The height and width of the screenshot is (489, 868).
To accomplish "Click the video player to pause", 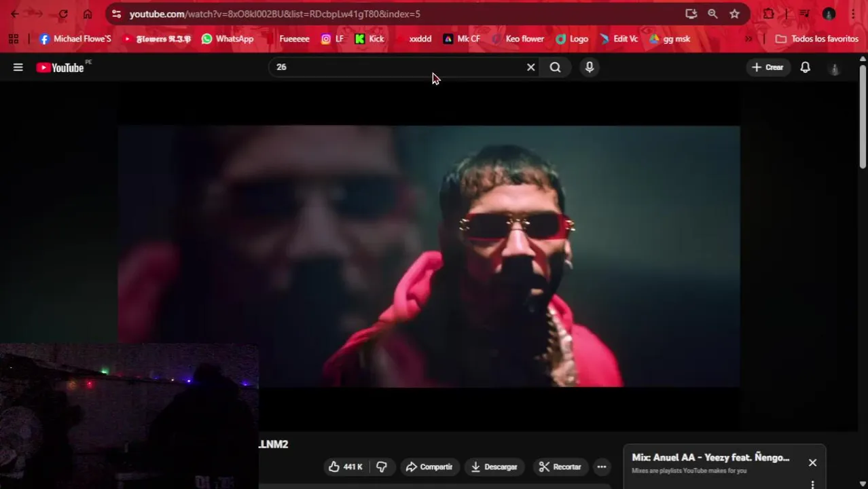I will [429, 256].
